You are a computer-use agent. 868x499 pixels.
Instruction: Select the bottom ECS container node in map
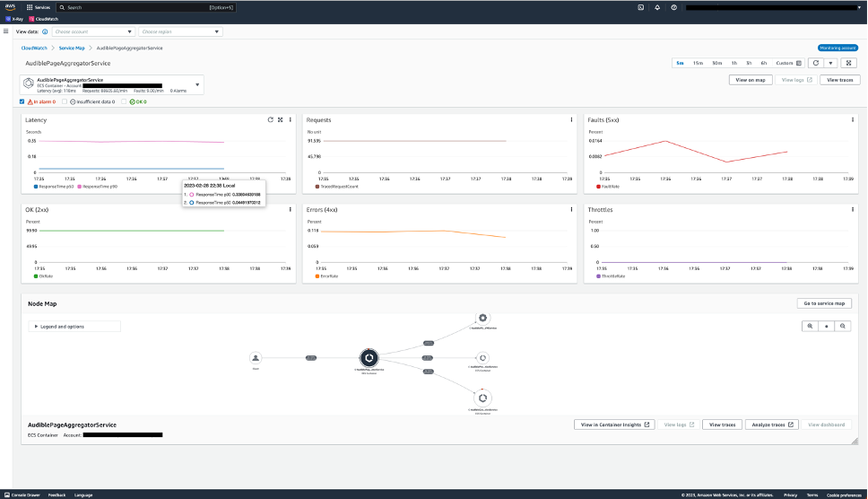[482, 398]
